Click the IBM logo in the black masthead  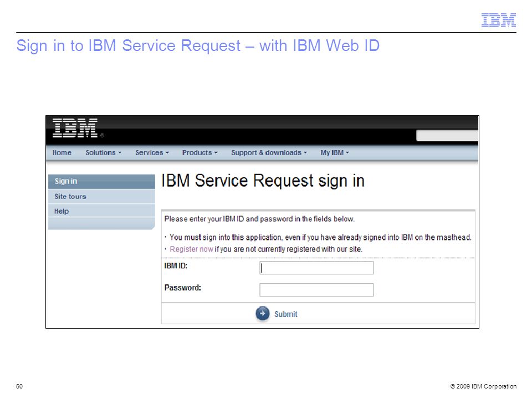(75, 128)
